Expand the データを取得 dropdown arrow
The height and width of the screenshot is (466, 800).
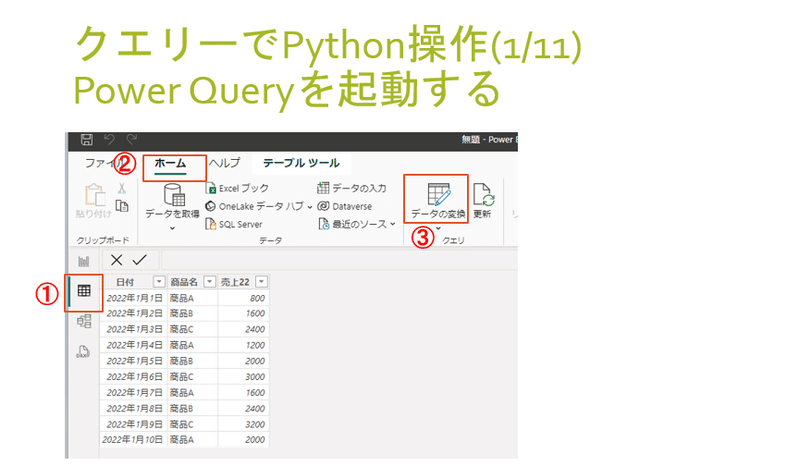click(172, 228)
